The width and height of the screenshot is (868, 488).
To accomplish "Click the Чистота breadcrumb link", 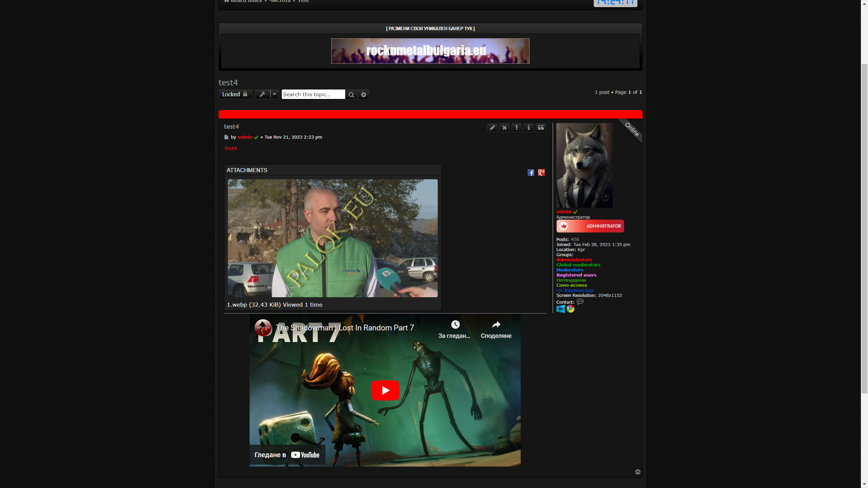I will pyautogui.click(x=280, y=1).
